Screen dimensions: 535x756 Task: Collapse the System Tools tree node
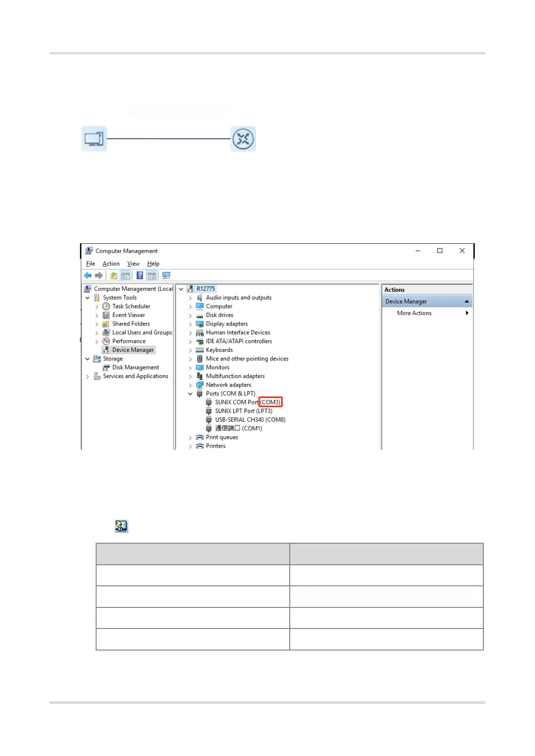pyautogui.click(x=88, y=298)
